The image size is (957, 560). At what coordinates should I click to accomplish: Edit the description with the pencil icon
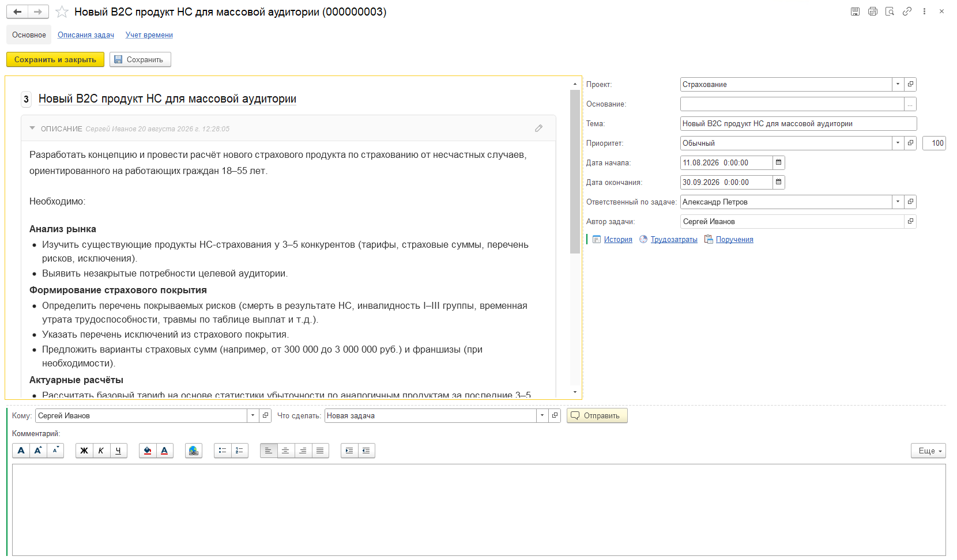tap(538, 128)
